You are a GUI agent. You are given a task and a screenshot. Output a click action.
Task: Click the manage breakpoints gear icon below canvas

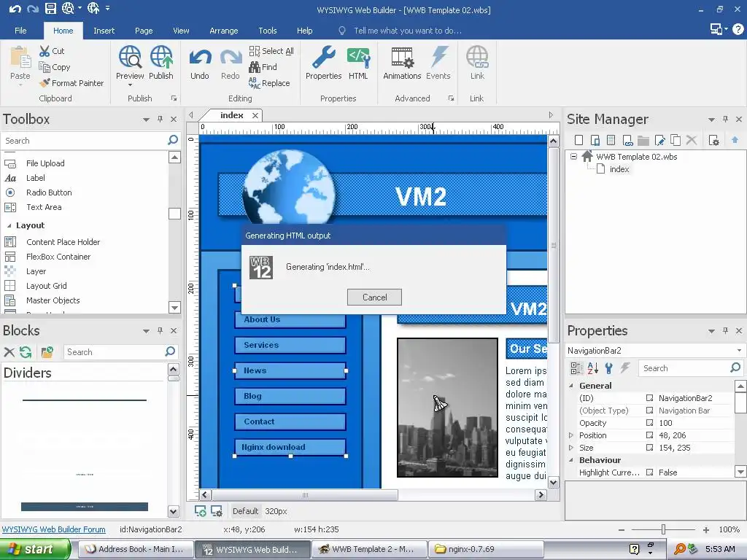tap(217, 511)
